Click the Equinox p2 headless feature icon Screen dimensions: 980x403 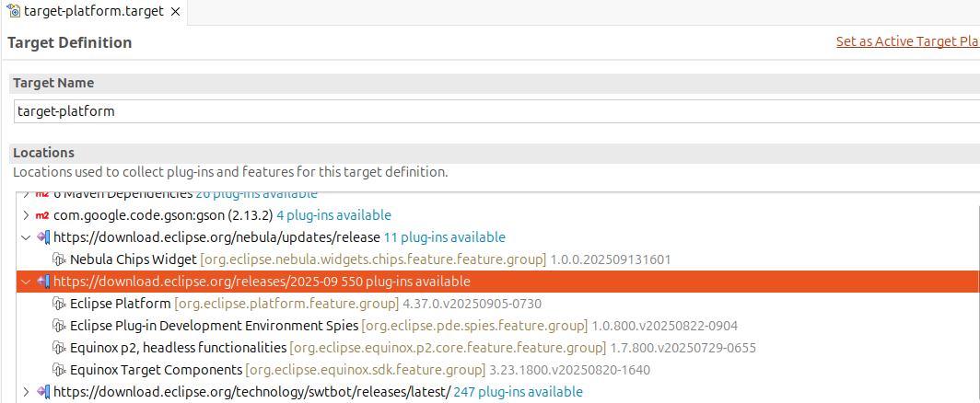pyautogui.click(x=59, y=348)
